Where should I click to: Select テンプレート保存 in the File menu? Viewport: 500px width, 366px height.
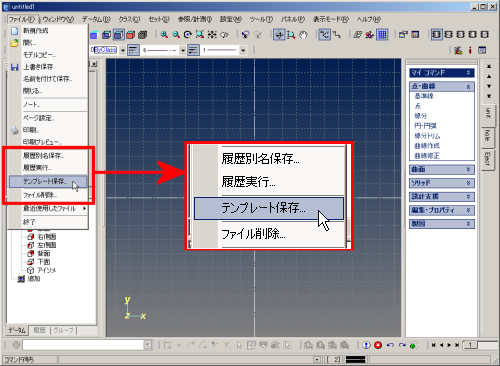48,182
